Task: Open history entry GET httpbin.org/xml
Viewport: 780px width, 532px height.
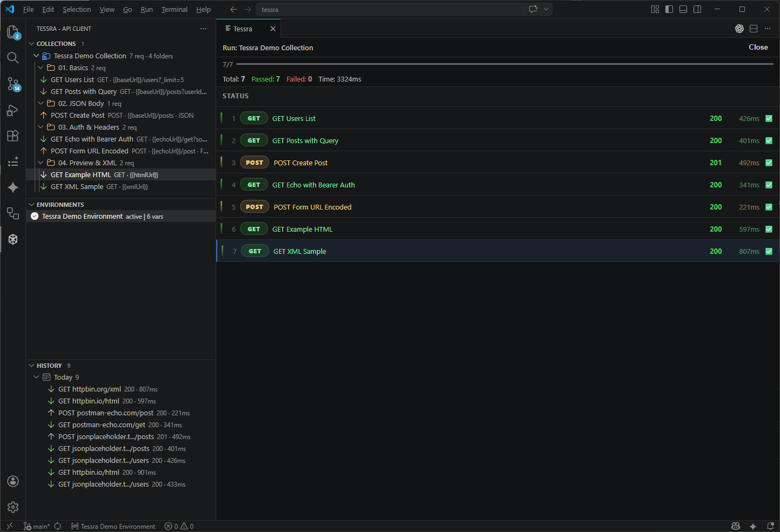Action: [x=121, y=389]
